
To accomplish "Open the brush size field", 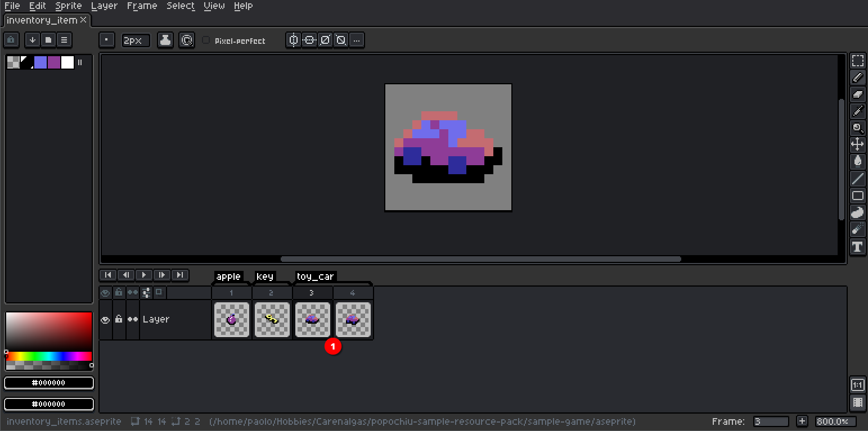I will pos(136,40).
